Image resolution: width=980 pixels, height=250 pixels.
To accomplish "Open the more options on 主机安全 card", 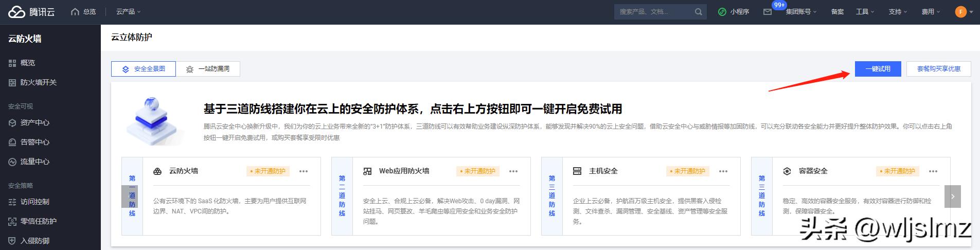I will (x=723, y=171).
